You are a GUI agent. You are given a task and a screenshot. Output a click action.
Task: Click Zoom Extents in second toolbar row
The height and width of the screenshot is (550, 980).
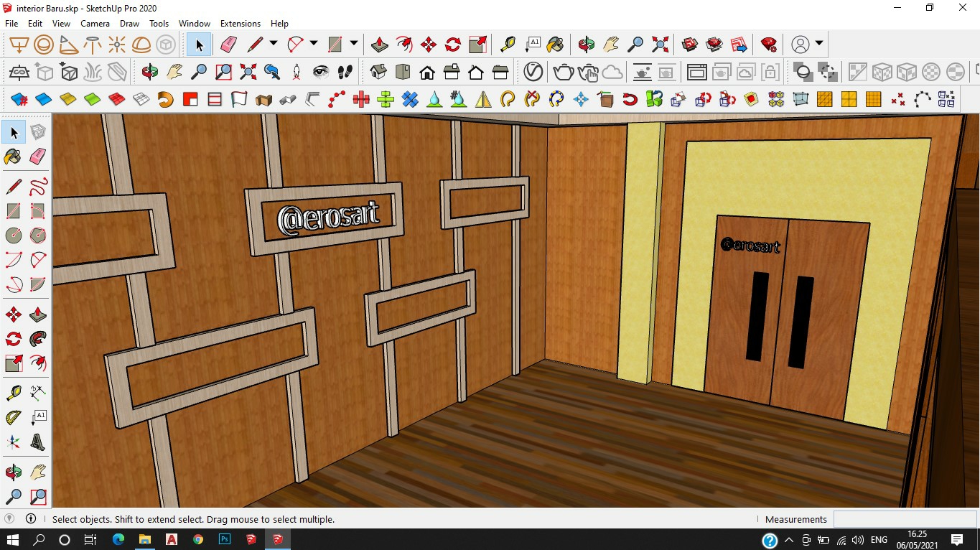(248, 72)
